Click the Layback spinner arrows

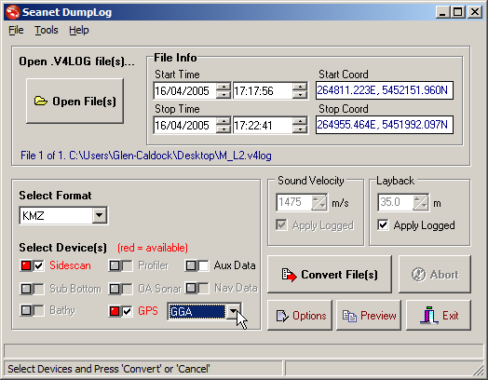(x=421, y=202)
